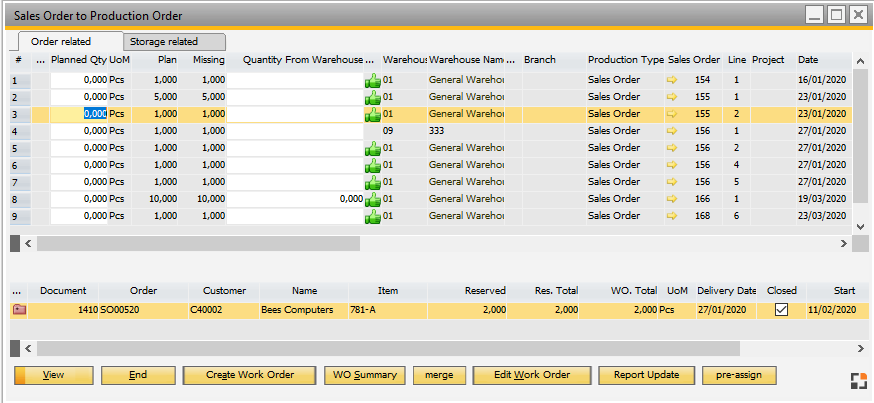Click the green thumbs-up icon in row 1
Screen dimensions: 874x403
(372, 81)
